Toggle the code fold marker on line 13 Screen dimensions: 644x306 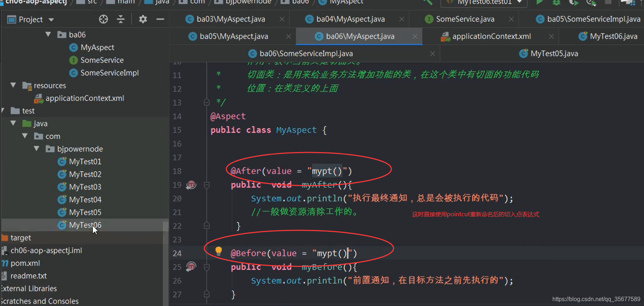tap(206, 102)
